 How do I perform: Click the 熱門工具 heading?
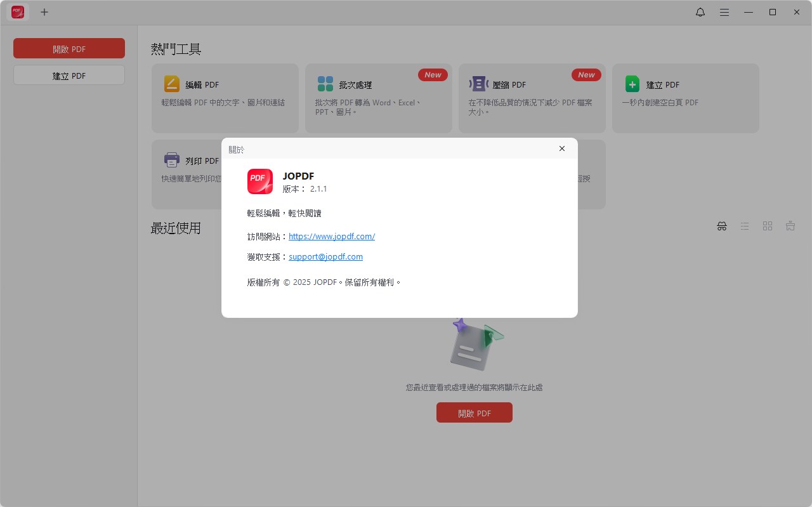(x=176, y=49)
